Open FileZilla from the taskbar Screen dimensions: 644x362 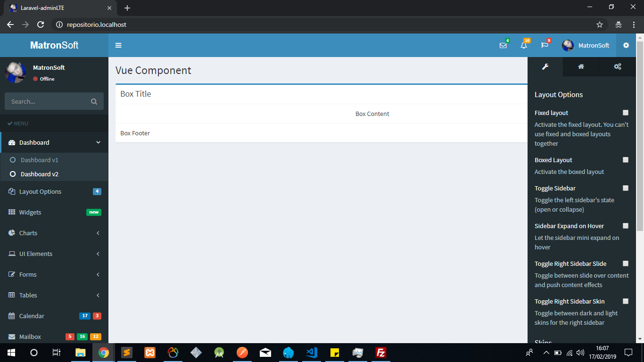381,353
